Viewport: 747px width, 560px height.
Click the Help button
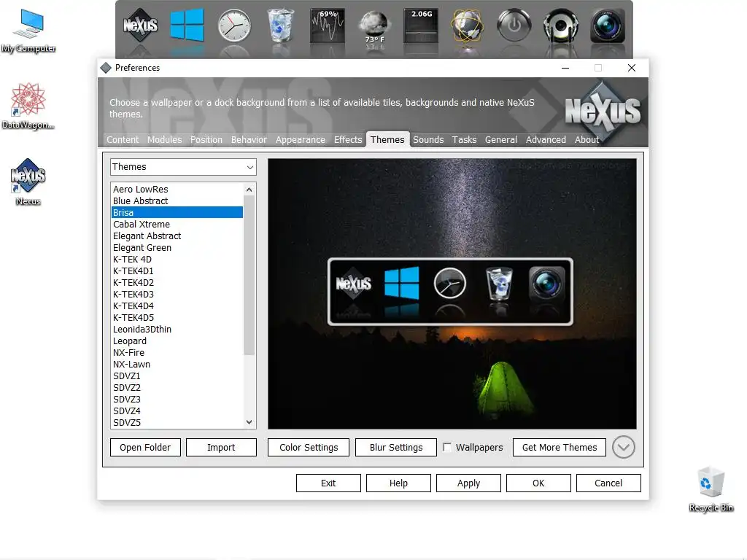point(398,483)
